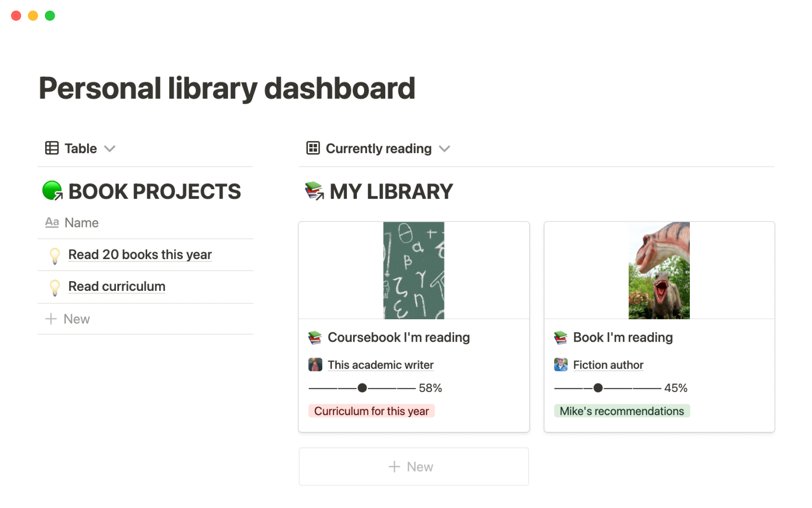Add a new row in Book Projects table
This screenshot has width=812, height=508.
[x=69, y=319]
